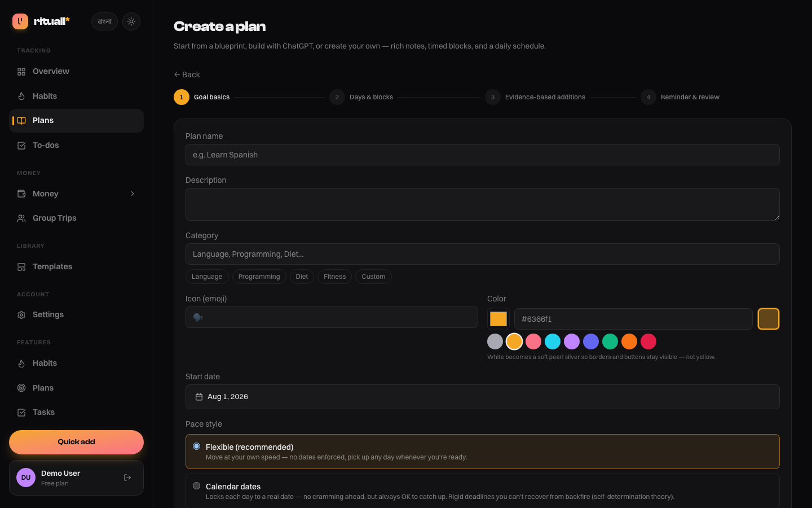Image resolution: width=812 pixels, height=508 pixels.
Task: Focus the Category input field
Action: pos(483,254)
